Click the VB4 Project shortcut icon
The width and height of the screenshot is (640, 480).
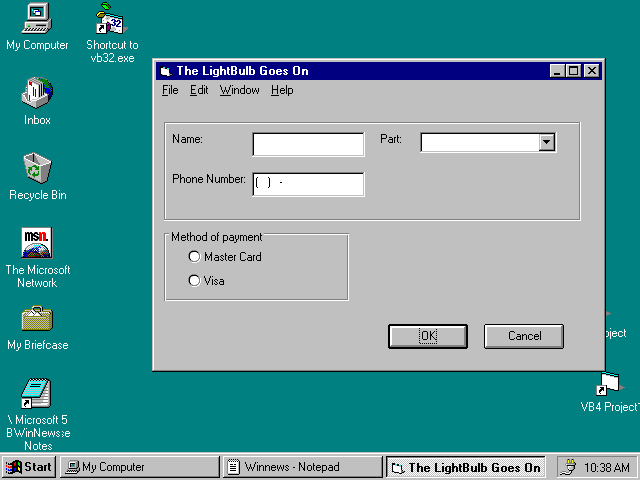click(x=608, y=383)
